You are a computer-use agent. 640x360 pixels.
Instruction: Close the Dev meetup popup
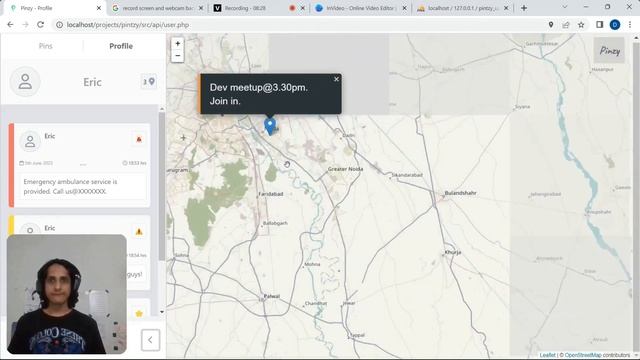point(336,79)
